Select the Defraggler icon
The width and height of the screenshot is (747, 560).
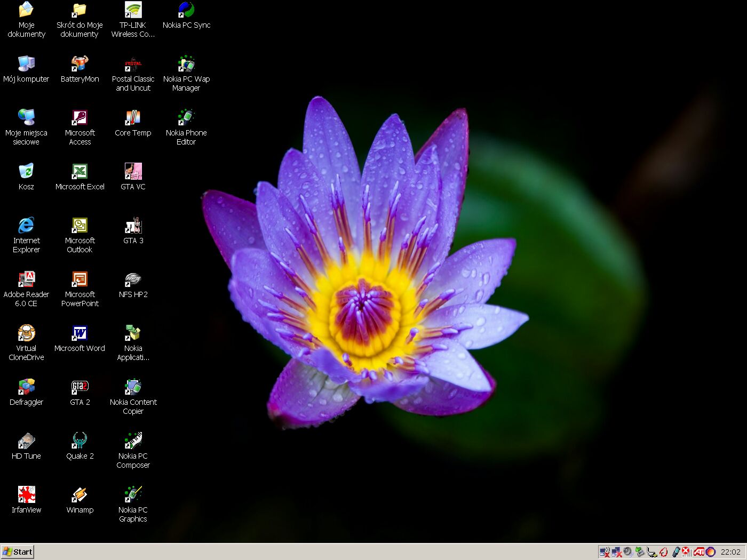pyautogui.click(x=26, y=387)
